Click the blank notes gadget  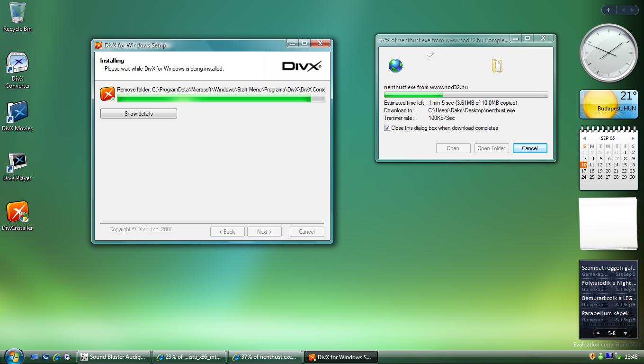pos(608,224)
